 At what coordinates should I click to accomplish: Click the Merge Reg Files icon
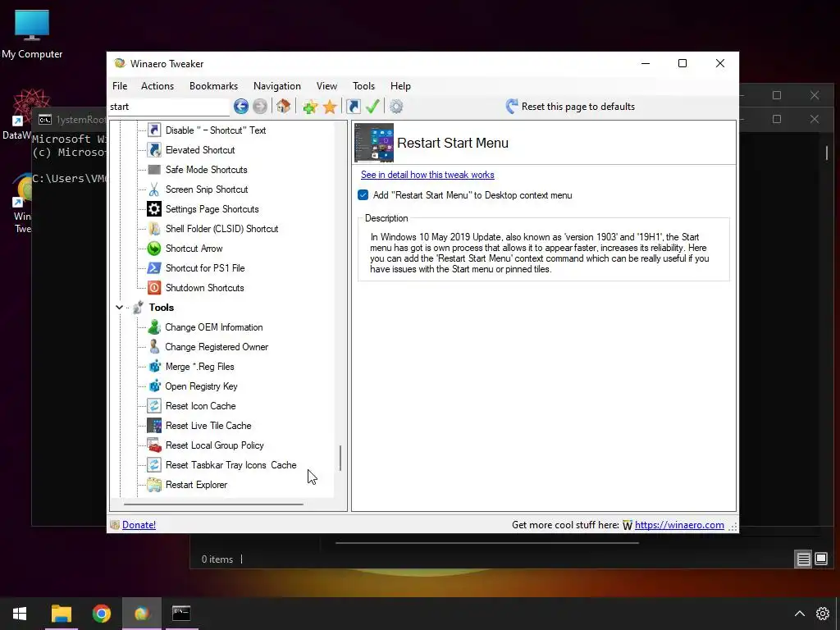[154, 367]
